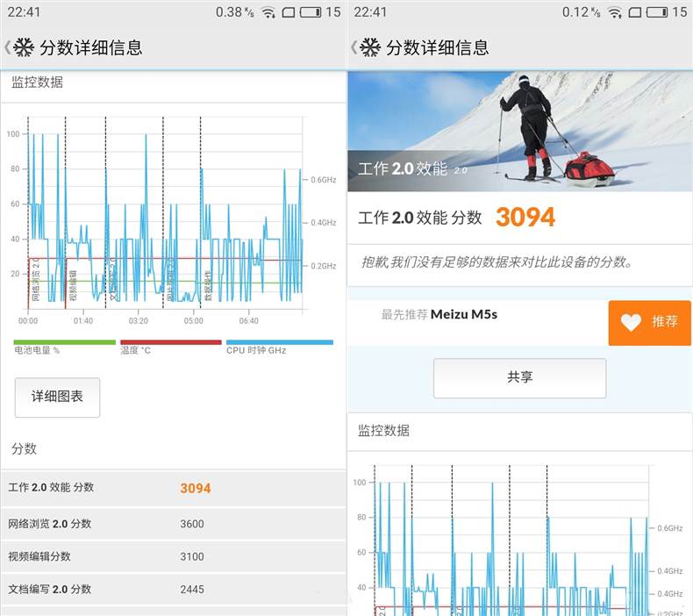Tap the snowflake logo in left screen header

(x=24, y=47)
